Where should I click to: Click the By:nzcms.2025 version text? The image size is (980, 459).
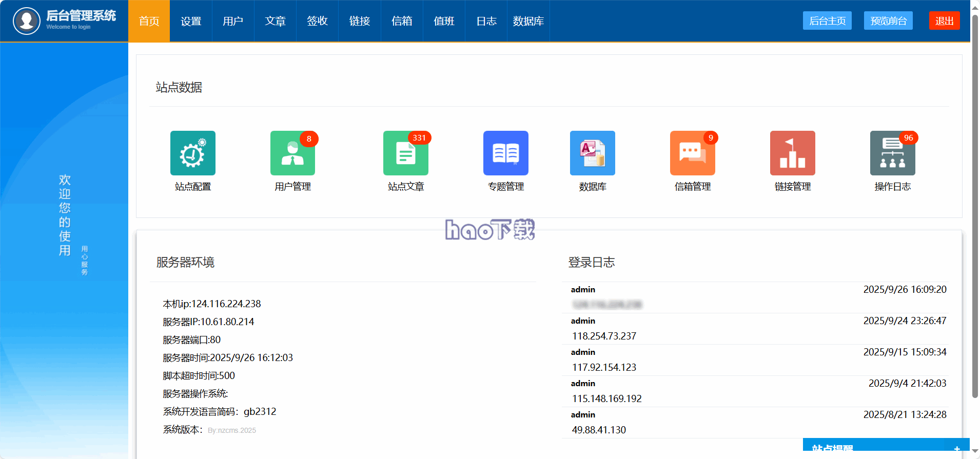click(232, 430)
